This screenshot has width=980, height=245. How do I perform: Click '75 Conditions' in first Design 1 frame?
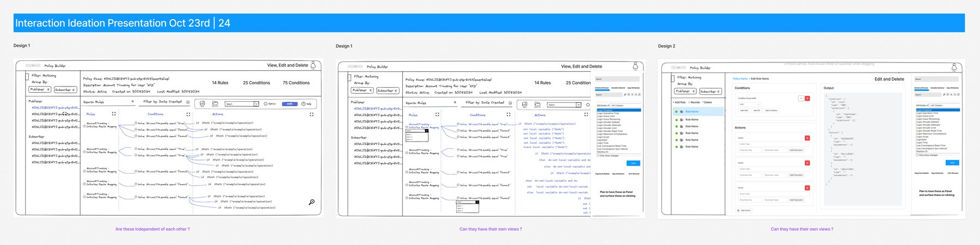296,83
